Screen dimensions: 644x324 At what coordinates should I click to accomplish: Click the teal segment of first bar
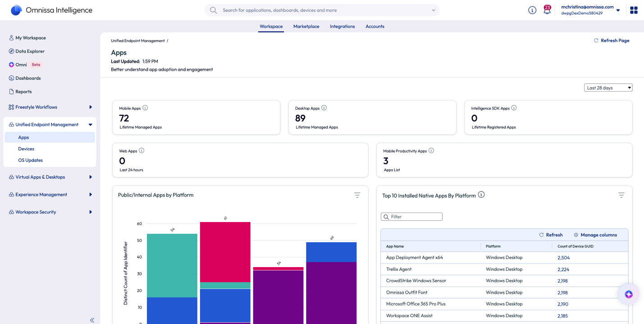172,265
